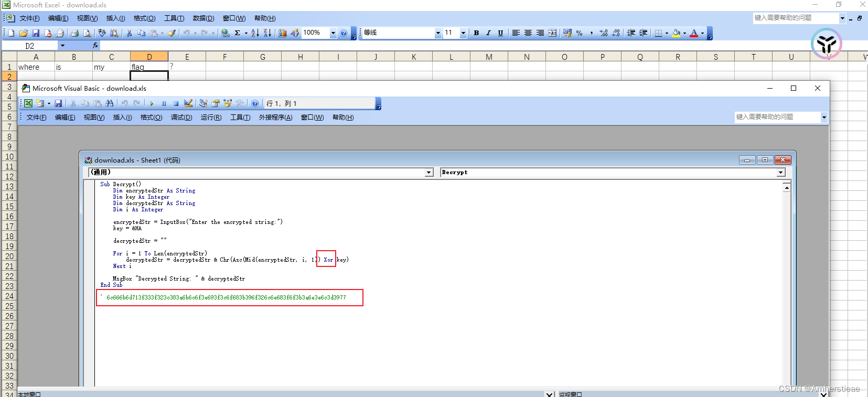The height and width of the screenshot is (397, 868).
Task: Open the Zoom 100% dropdown
Action: pyautogui.click(x=333, y=33)
